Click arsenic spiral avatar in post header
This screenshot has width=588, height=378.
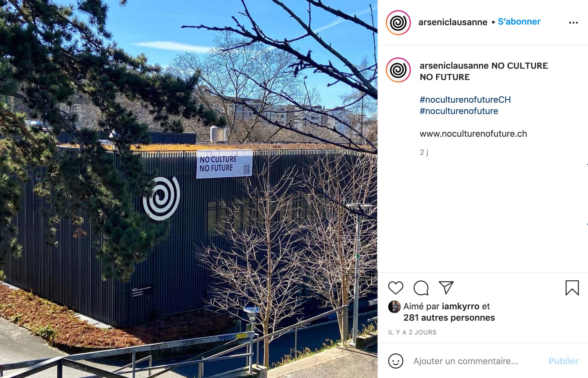[x=398, y=23]
